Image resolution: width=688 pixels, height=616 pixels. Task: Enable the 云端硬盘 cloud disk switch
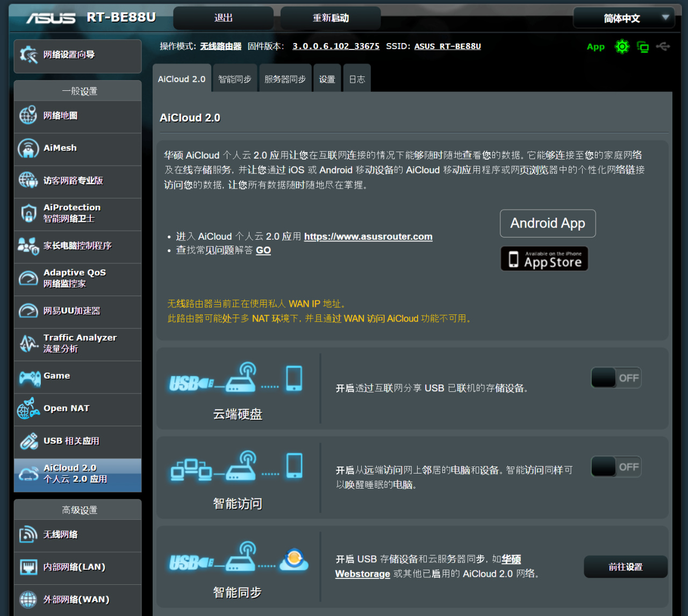(x=616, y=378)
